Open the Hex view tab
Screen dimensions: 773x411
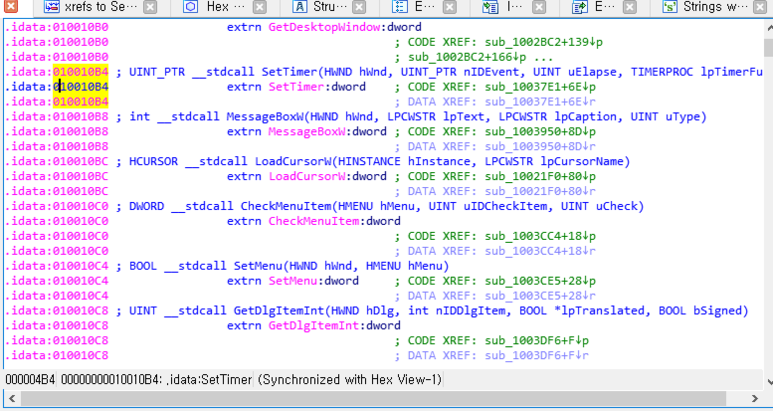tap(225, 7)
